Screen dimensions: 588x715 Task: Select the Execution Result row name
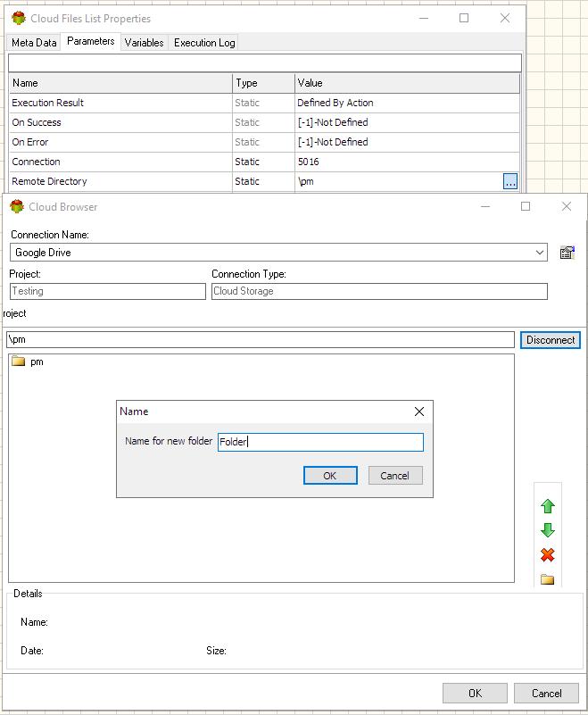[48, 103]
